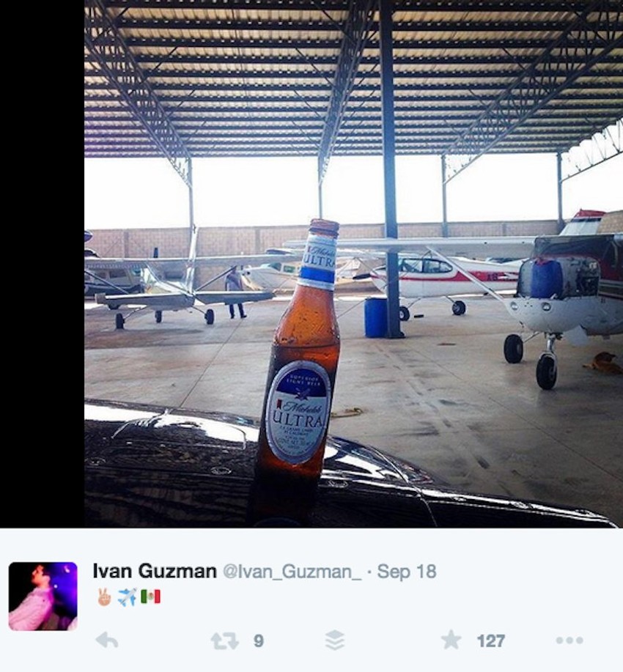Image resolution: width=623 pixels, height=672 pixels.
Task: Click the Michelob Ultra bottle label
Action: [298, 413]
